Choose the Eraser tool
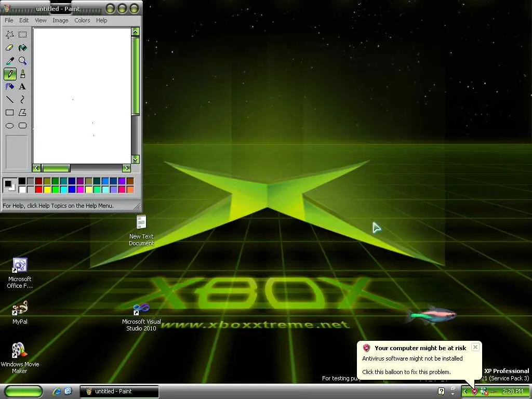Screen dimensions: 532x399 pyautogui.click(x=9, y=47)
